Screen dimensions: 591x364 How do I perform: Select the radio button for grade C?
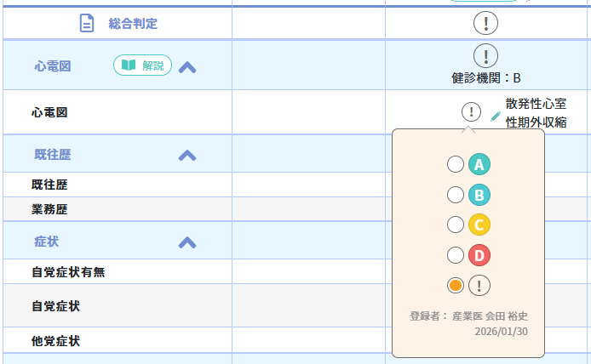[456, 225]
